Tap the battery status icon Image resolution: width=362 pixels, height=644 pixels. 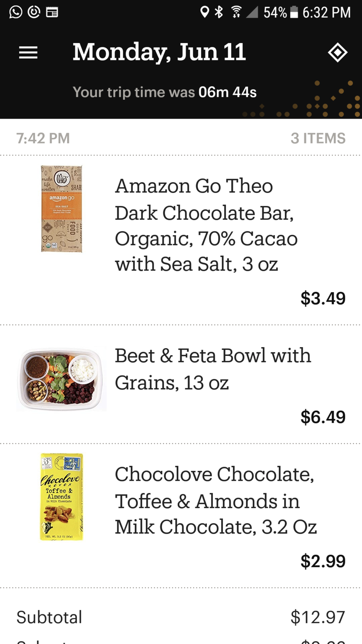294,12
